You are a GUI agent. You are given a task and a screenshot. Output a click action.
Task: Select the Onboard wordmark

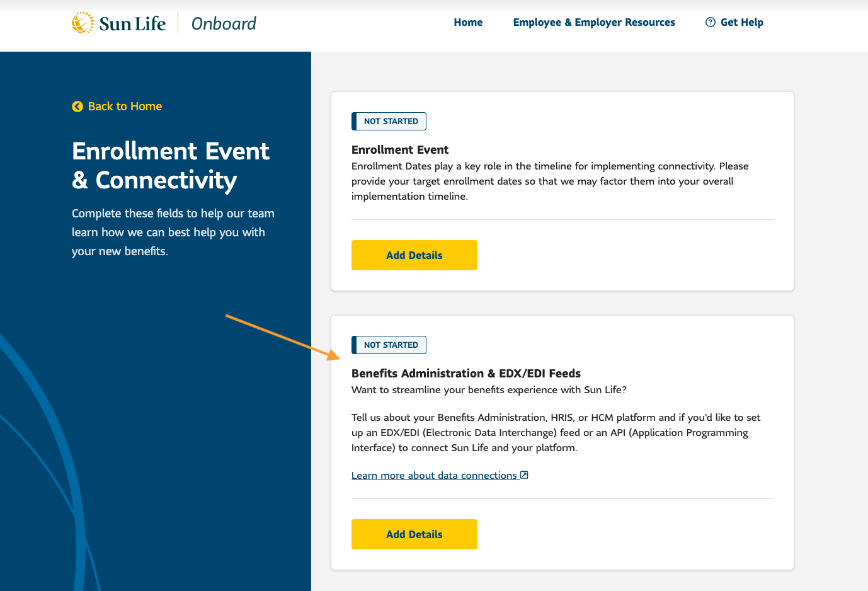pos(223,23)
